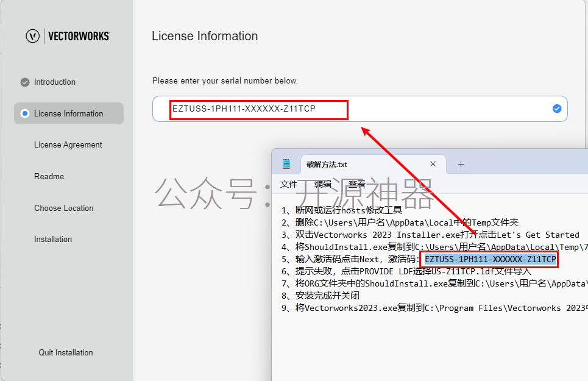Click the serial number input field
588x381 pixels.
(360, 109)
